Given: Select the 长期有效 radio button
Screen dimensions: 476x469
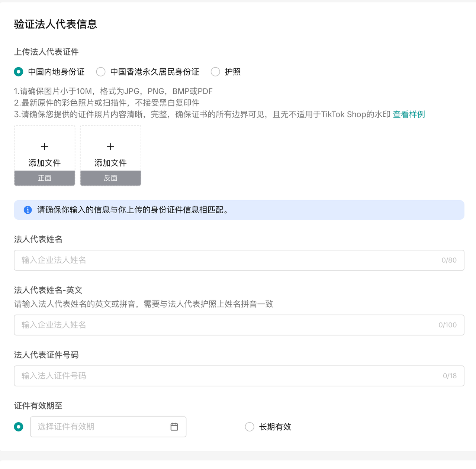Looking at the screenshot, I should (250, 427).
